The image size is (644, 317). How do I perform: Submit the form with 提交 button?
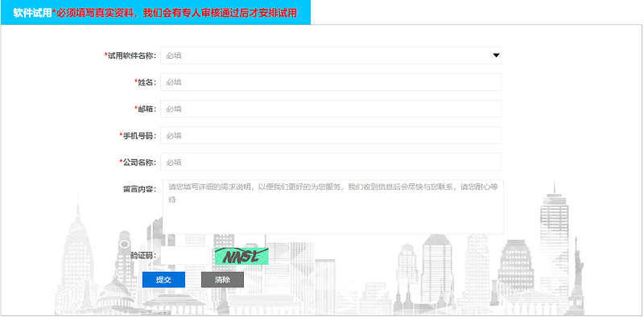tap(163, 280)
